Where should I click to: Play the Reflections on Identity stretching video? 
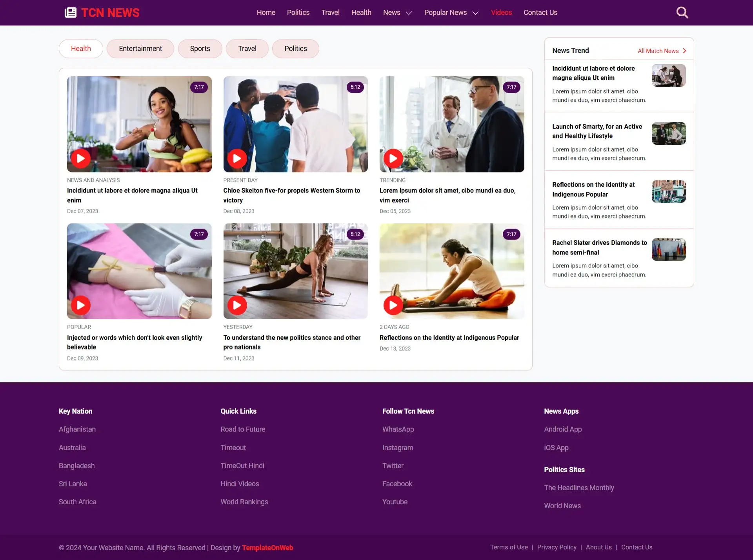click(x=393, y=305)
